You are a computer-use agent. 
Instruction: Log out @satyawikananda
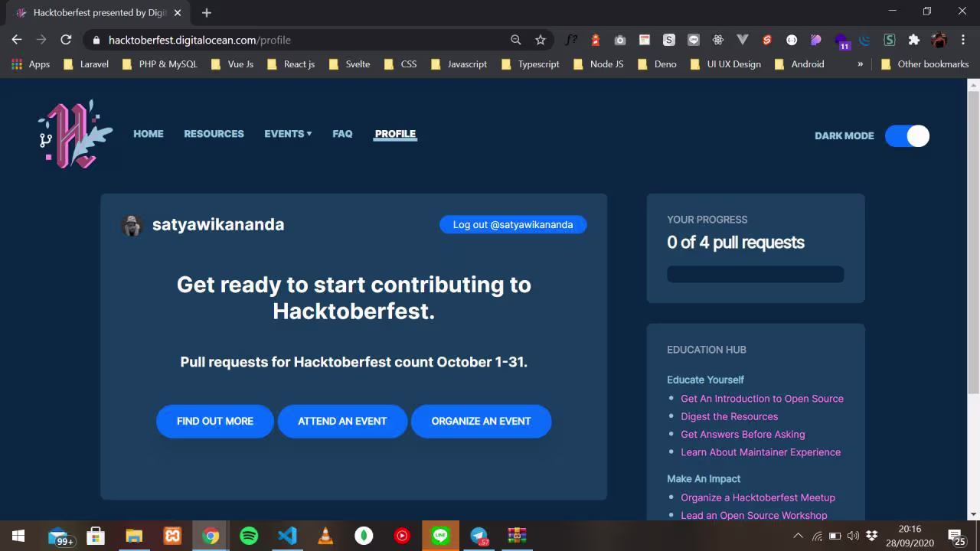513,224
